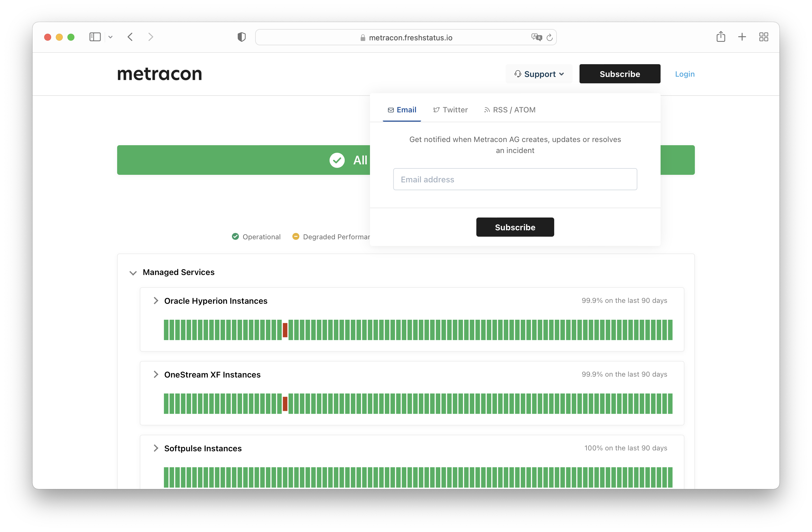Toggle the Safari sidebar icon
812x532 pixels.
(95, 37)
